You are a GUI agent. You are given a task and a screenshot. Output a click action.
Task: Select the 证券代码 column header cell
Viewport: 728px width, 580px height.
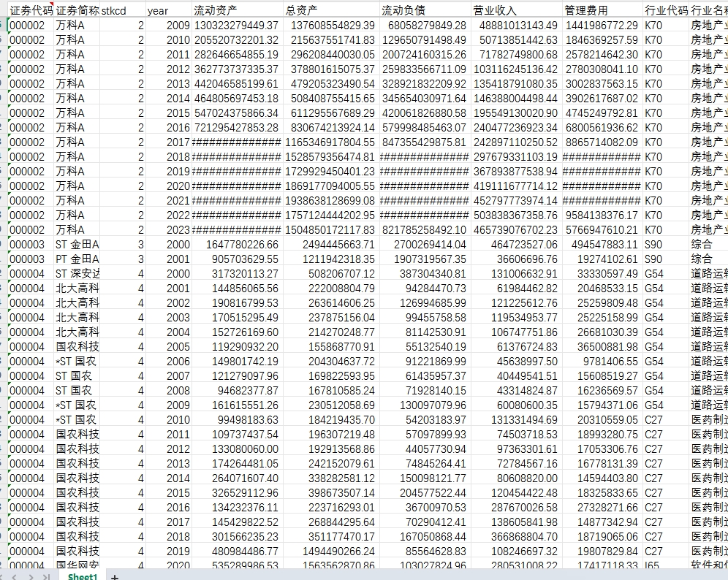(x=31, y=11)
